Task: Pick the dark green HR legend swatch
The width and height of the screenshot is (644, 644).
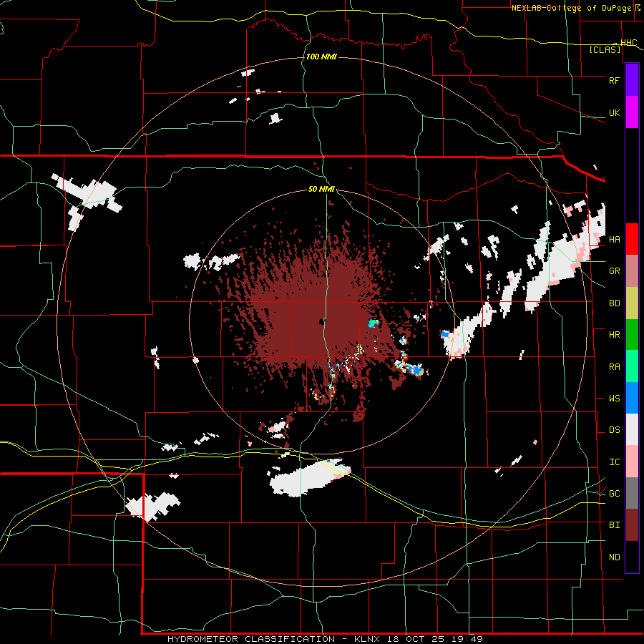Action: (x=632, y=335)
